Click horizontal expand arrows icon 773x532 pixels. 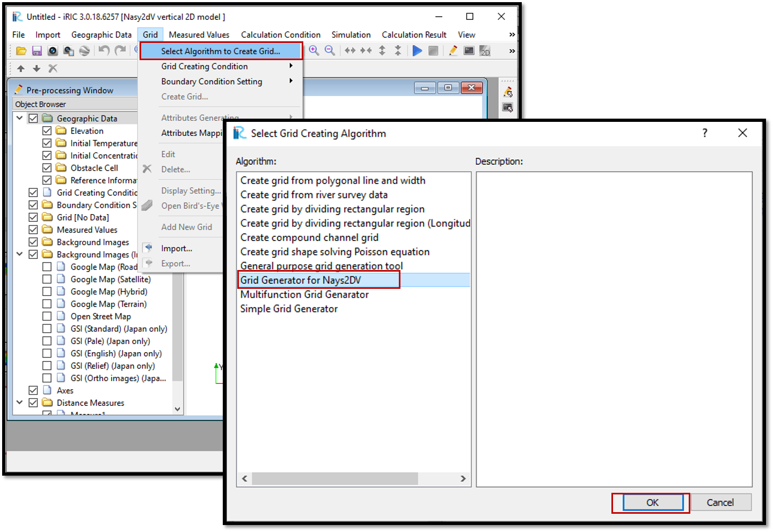[x=350, y=50]
